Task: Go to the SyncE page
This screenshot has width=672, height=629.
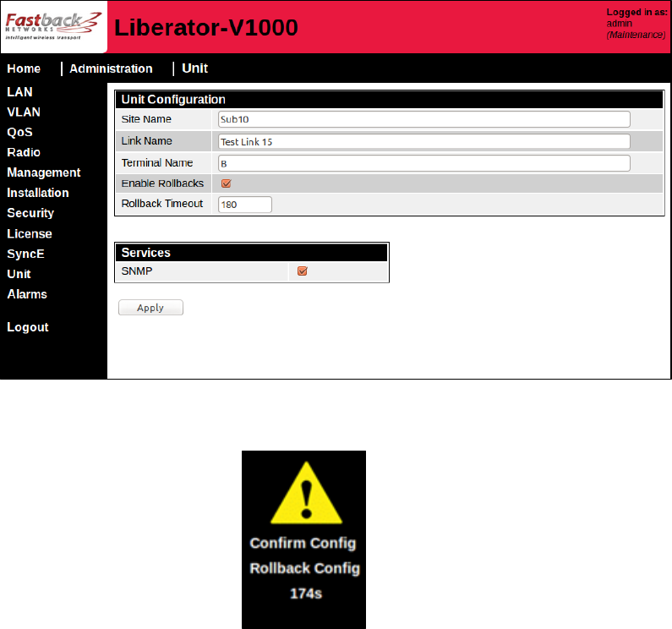Action: 25,254
